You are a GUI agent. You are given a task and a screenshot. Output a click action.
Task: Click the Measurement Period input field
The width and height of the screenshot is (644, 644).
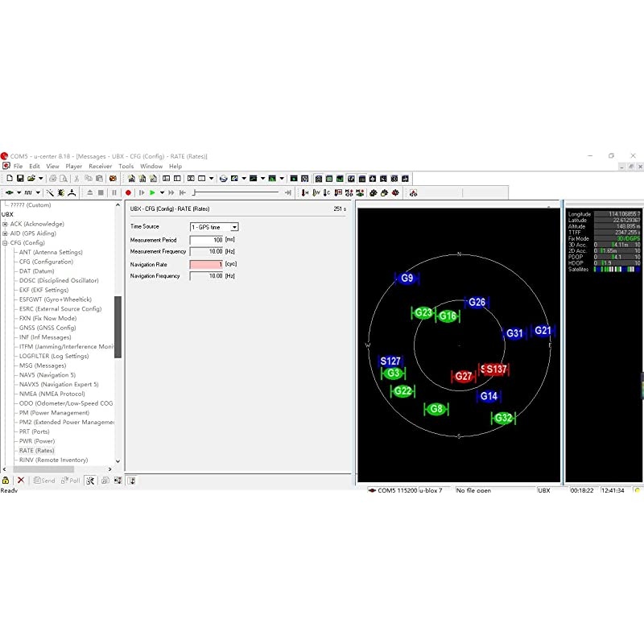(207, 240)
